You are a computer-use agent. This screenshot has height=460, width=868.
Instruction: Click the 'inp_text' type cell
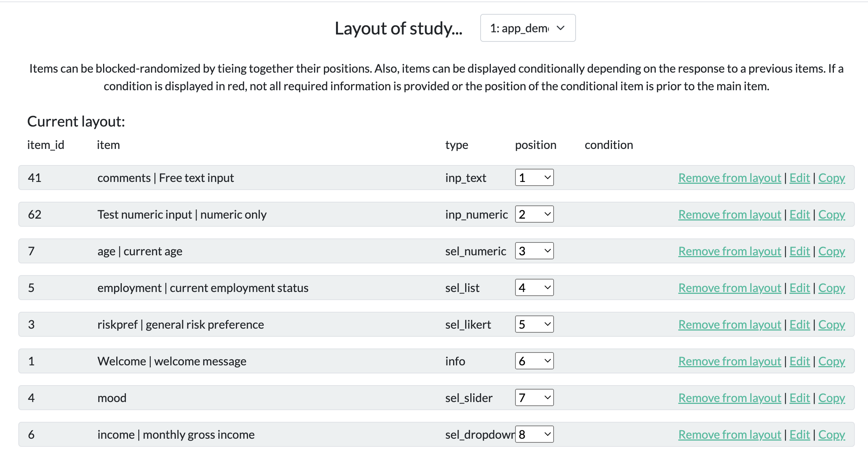(x=466, y=178)
